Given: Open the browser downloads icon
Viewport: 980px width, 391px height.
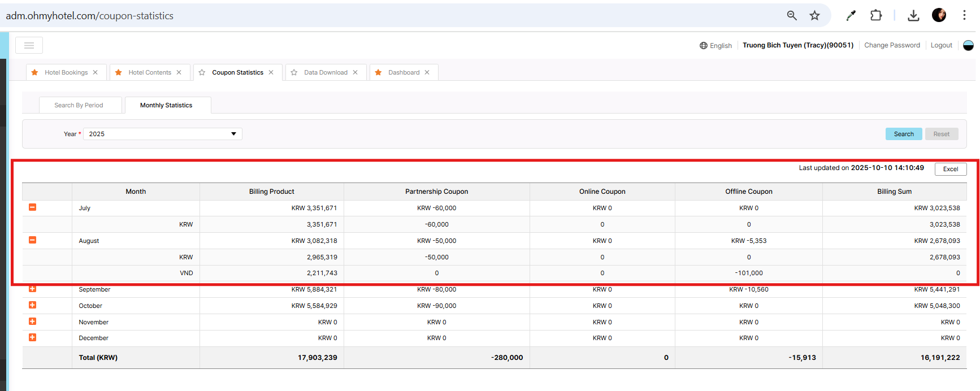Looking at the screenshot, I should [x=913, y=16].
